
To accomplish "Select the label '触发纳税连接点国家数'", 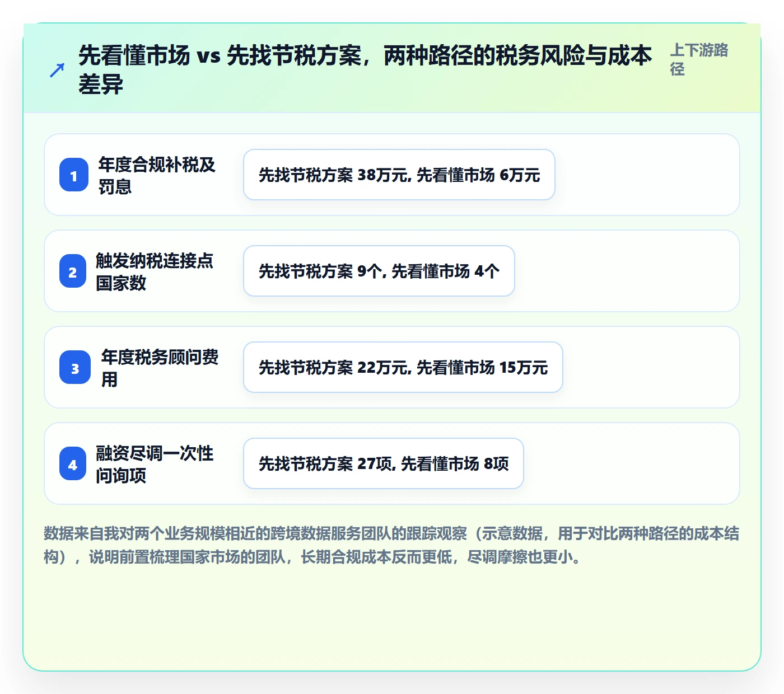I will [155, 271].
